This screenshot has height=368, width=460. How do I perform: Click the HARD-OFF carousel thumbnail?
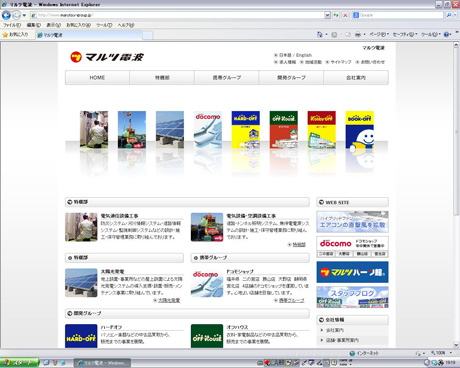click(x=246, y=130)
